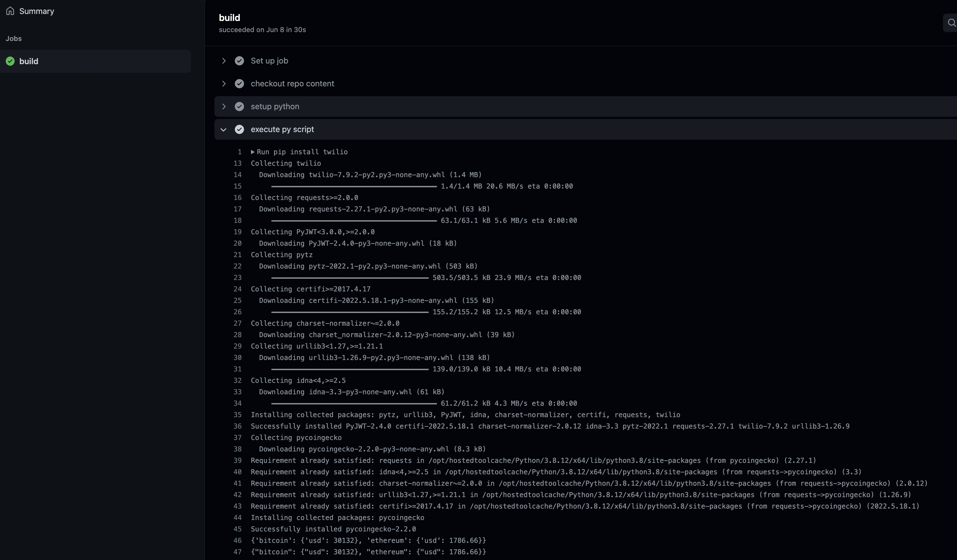957x560 pixels.
Task: Click 'Installing collected packages: pytz, urllib3' line
Action: [465, 415]
